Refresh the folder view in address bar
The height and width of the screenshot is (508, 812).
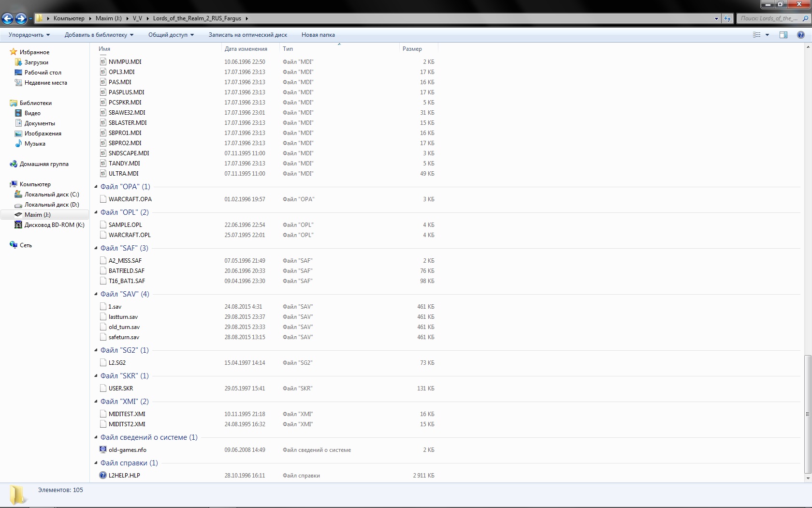click(x=727, y=18)
